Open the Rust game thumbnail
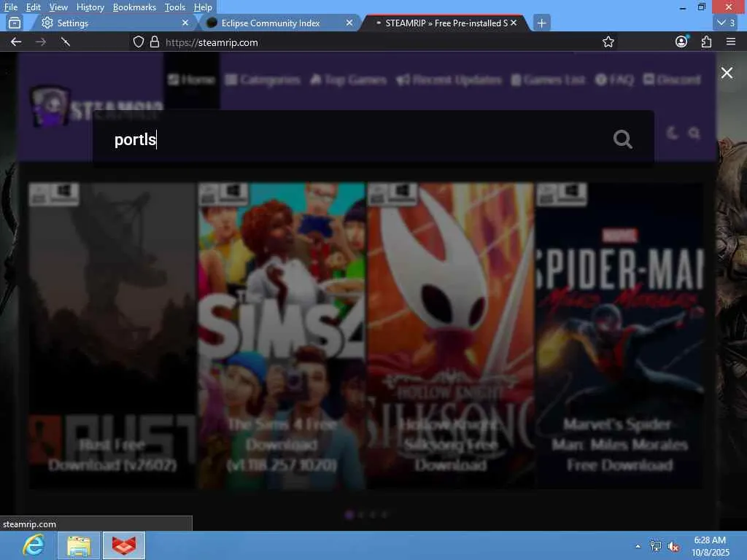 pyautogui.click(x=112, y=335)
